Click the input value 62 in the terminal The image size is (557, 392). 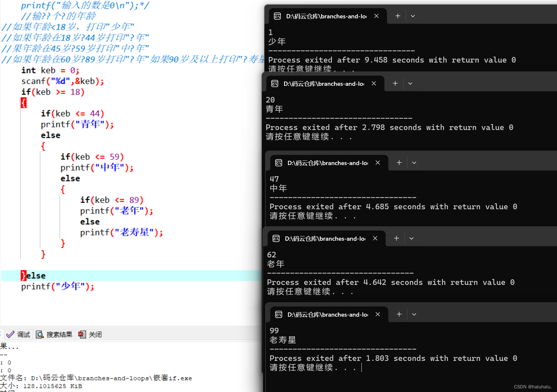pos(272,255)
